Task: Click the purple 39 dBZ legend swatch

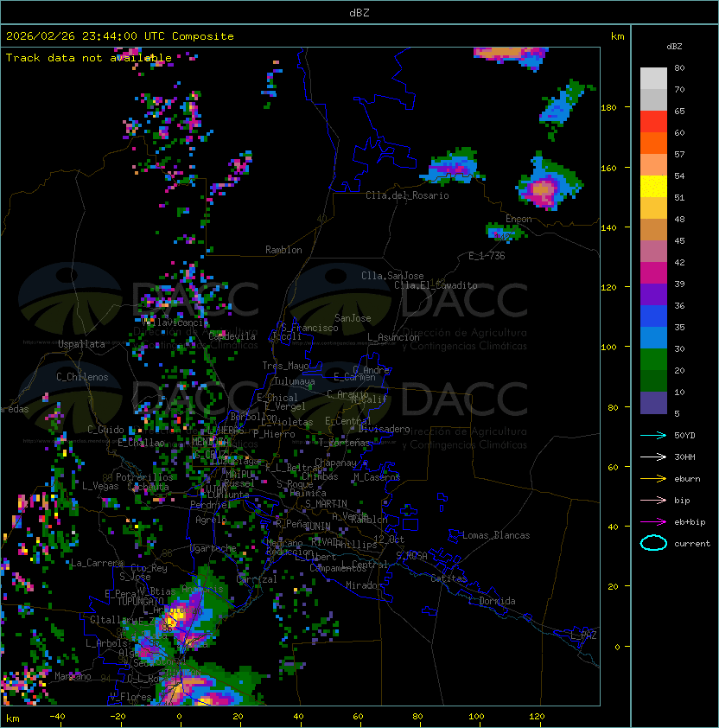Action: [x=653, y=294]
